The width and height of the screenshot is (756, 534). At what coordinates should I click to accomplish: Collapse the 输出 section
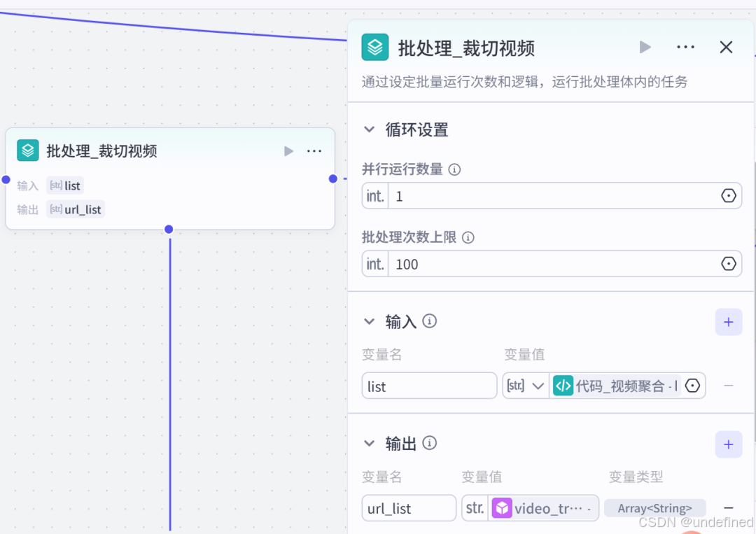pos(370,444)
